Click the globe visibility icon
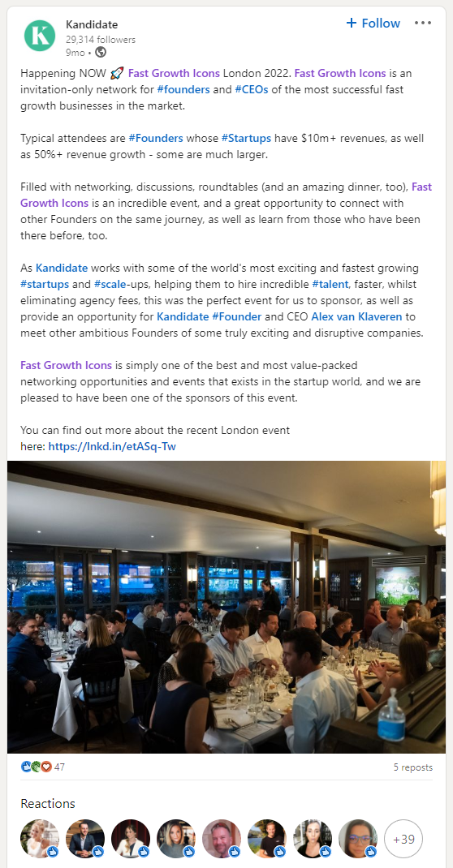Image resolution: width=453 pixels, height=868 pixels. click(x=100, y=53)
